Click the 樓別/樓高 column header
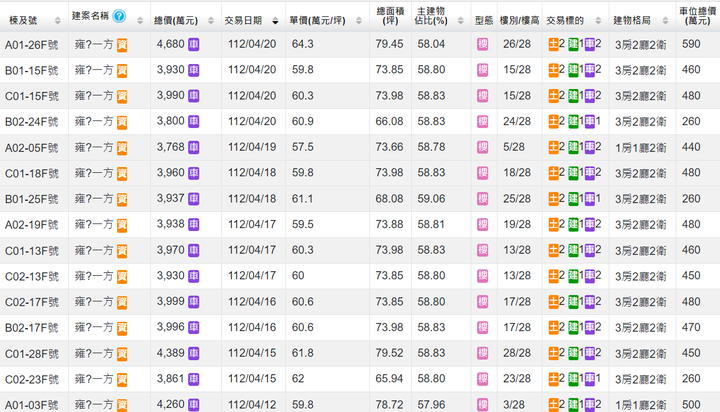 (519, 21)
